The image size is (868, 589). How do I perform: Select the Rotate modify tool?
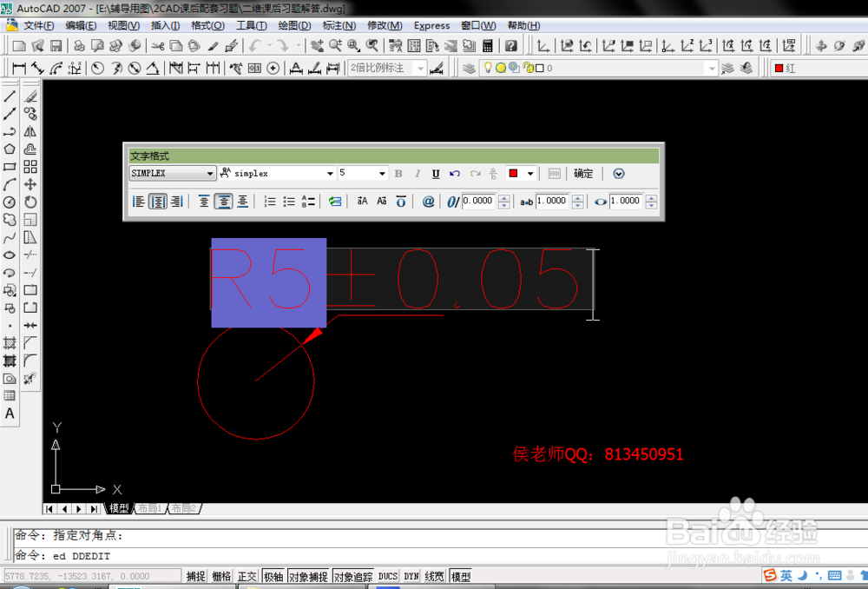30,202
